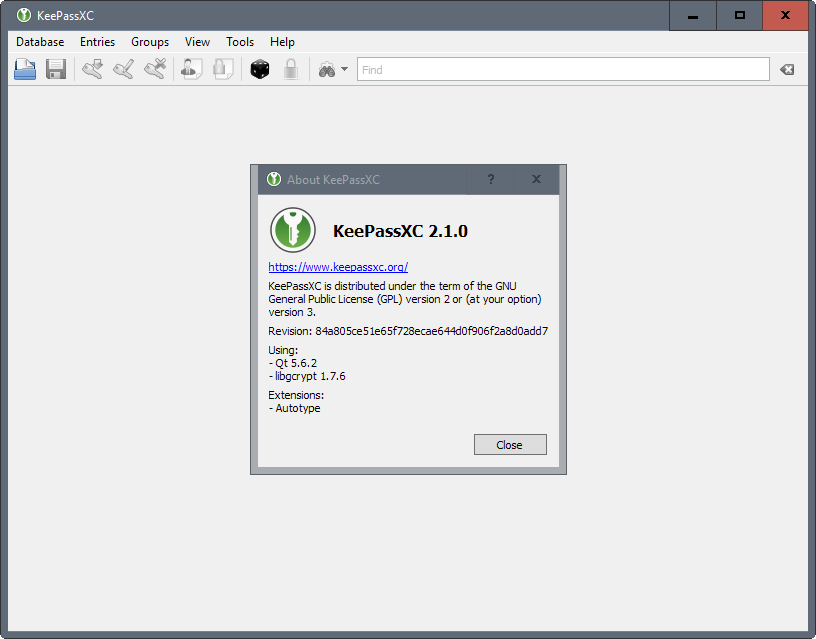Close the About KeePassXC dialog with X
Viewport: 816px width, 639px height.
[x=536, y=180]
